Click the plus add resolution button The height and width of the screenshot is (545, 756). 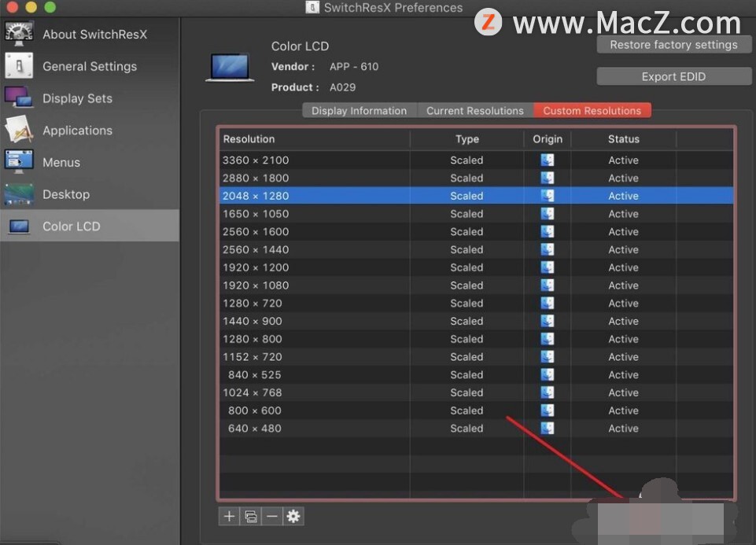[x=229, y=517]
